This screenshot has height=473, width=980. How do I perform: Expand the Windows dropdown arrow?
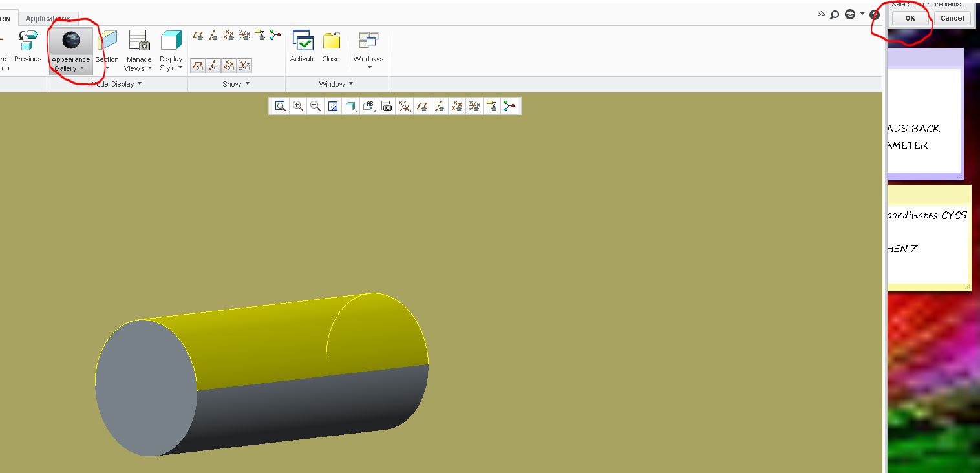369,68
